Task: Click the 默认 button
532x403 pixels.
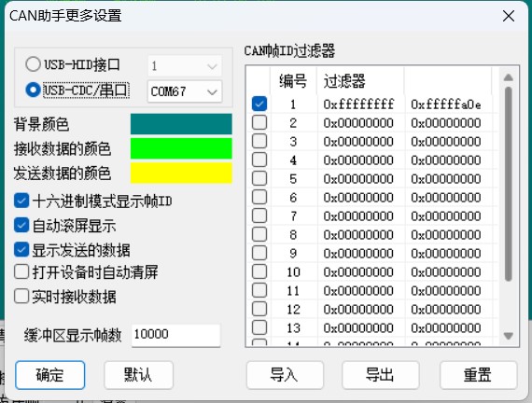Action: [138, 375]
